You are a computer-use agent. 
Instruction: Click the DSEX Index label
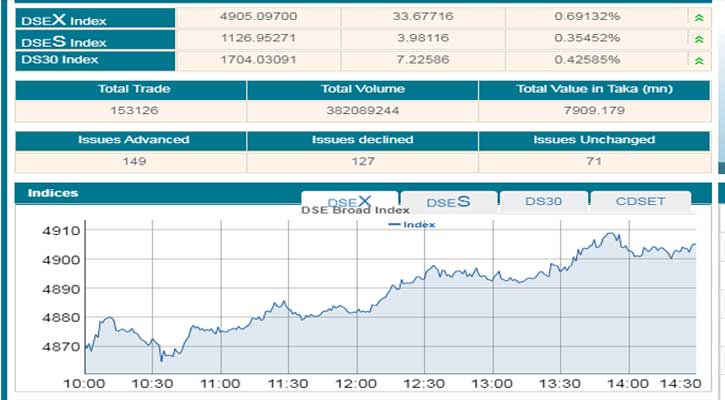pos(64,18)
